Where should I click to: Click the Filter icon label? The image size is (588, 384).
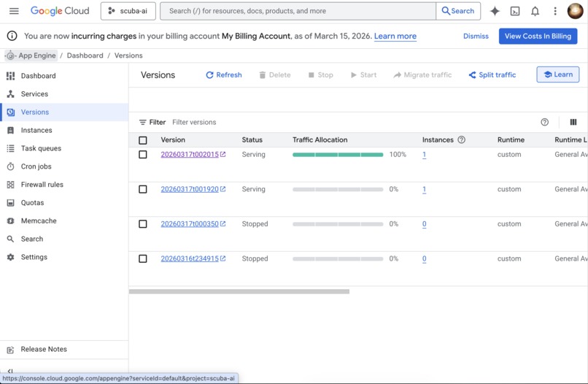coord(152,123)
